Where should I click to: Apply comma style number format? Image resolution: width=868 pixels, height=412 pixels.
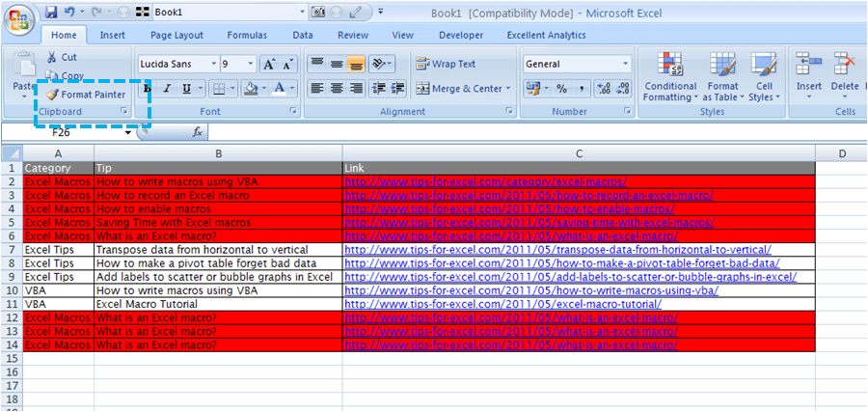pos(582,88)
